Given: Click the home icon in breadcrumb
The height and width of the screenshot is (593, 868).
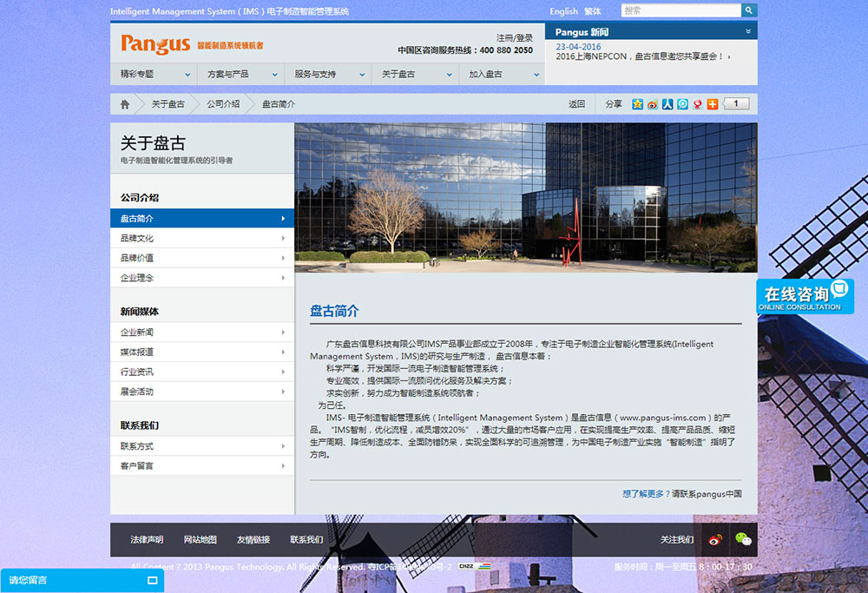Looking at the screenshot, I should (x=125, y=104).
